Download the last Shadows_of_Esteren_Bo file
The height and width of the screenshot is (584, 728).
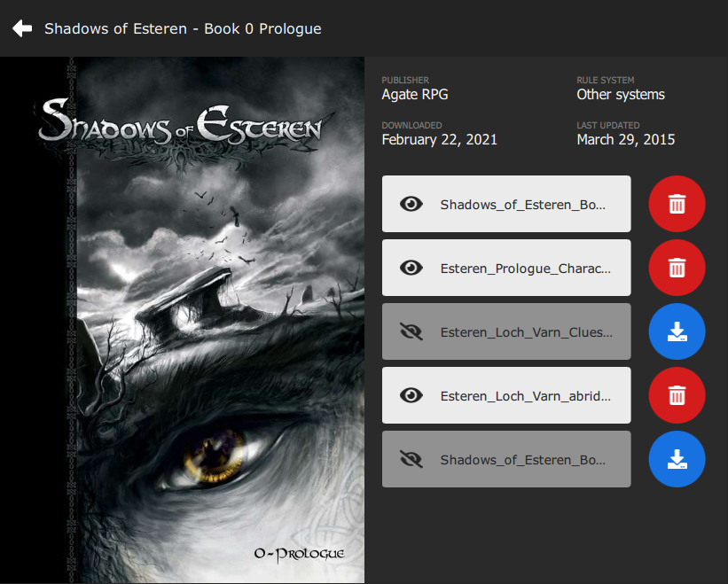click(677, 459)
